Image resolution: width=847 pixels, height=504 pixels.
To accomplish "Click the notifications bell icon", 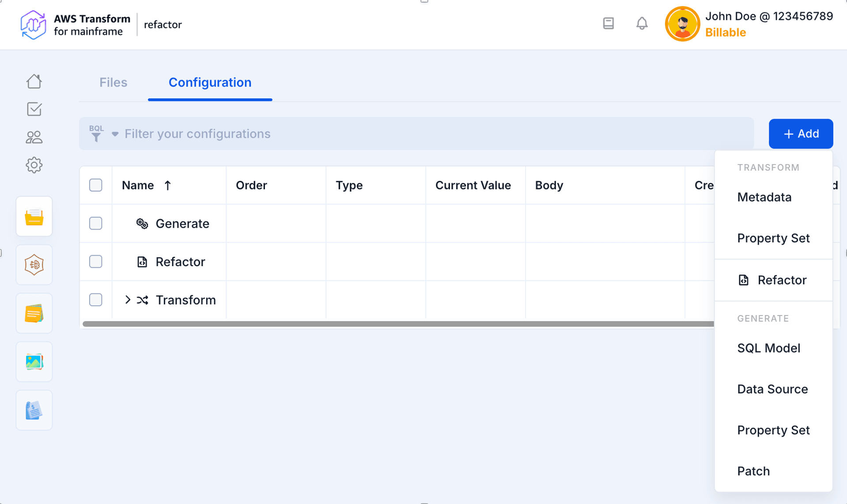I will tap(642, 23).
